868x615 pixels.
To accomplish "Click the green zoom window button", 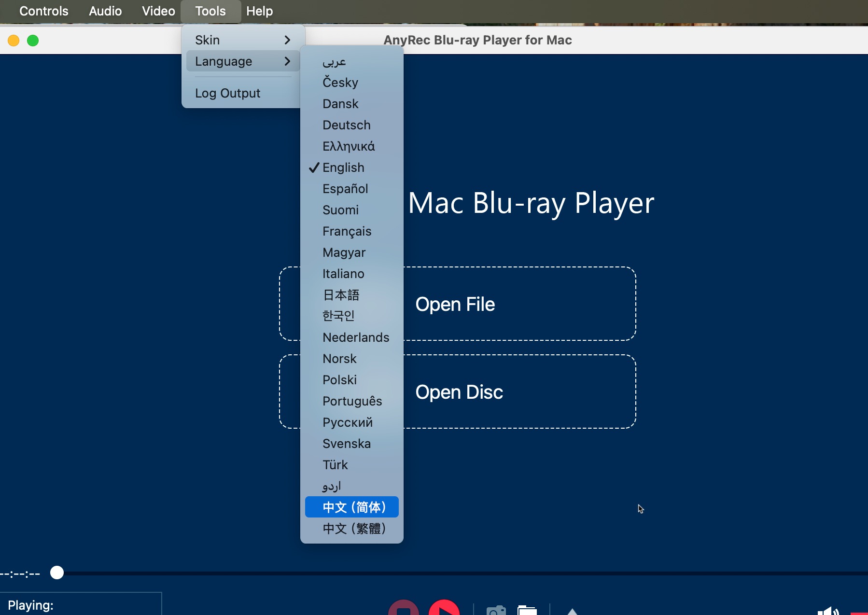I will tap(33, 41).
